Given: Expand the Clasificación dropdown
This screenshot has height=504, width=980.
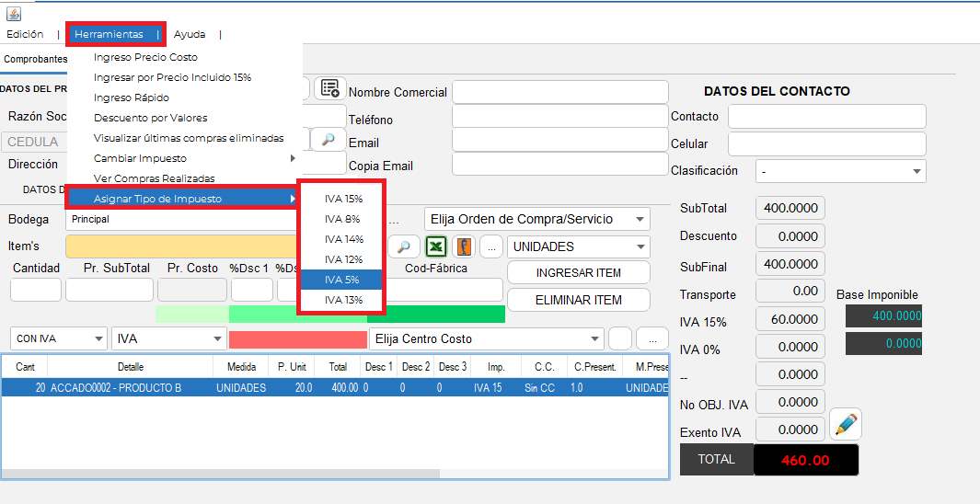Looking at the screenshot, I should click(x=841, y=171).
